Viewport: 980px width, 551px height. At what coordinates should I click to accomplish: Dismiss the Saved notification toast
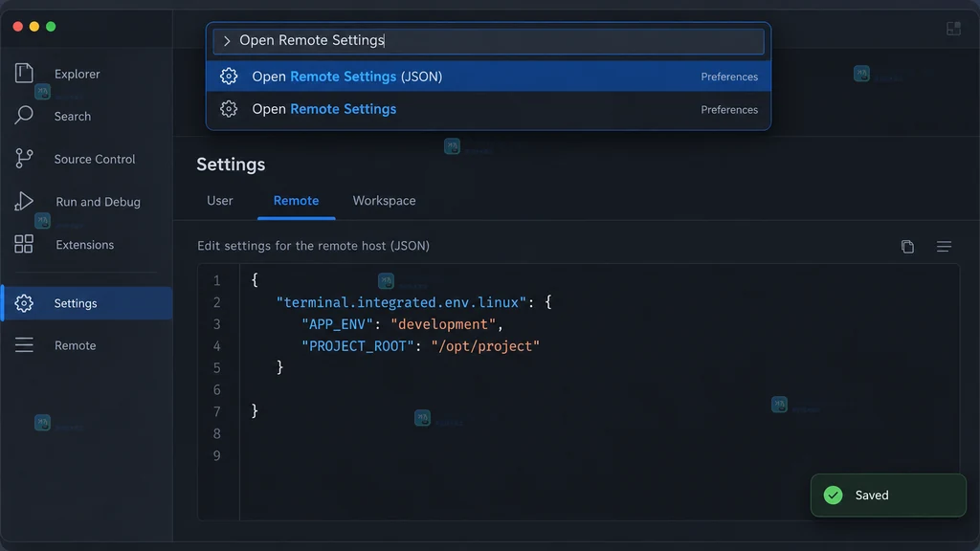888,495
